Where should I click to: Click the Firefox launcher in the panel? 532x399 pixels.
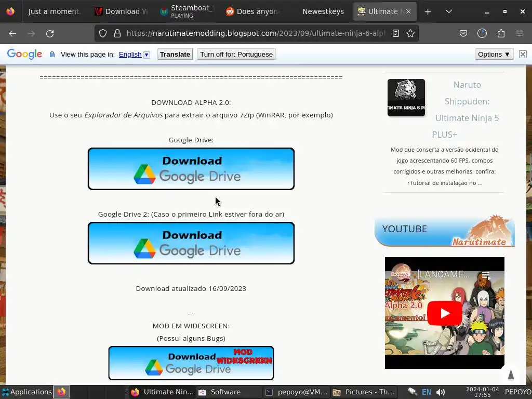pyautogui.click(x=61, y=392)
